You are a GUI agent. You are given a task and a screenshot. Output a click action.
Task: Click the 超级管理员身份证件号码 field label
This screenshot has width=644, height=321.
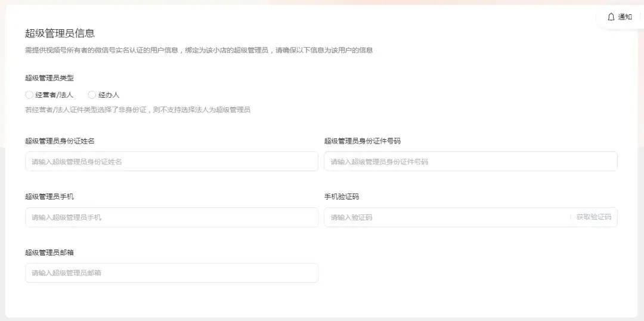tap(363, 141)
